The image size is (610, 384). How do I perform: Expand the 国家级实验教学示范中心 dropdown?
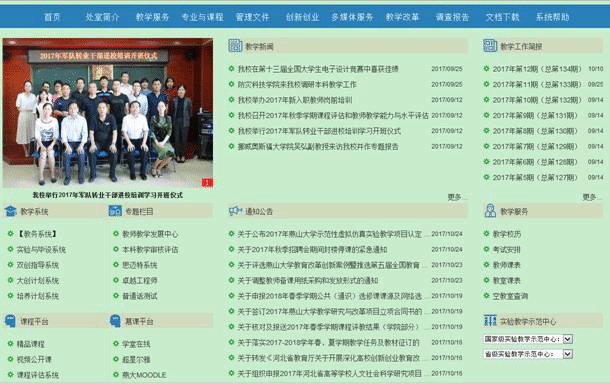568,339
